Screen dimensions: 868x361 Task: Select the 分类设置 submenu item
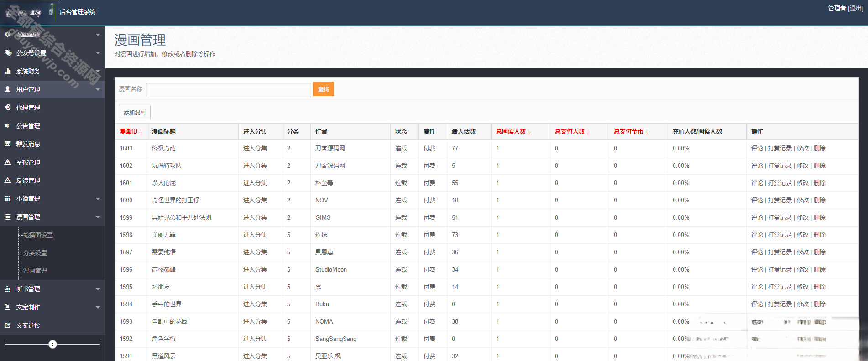click(35, 253)
